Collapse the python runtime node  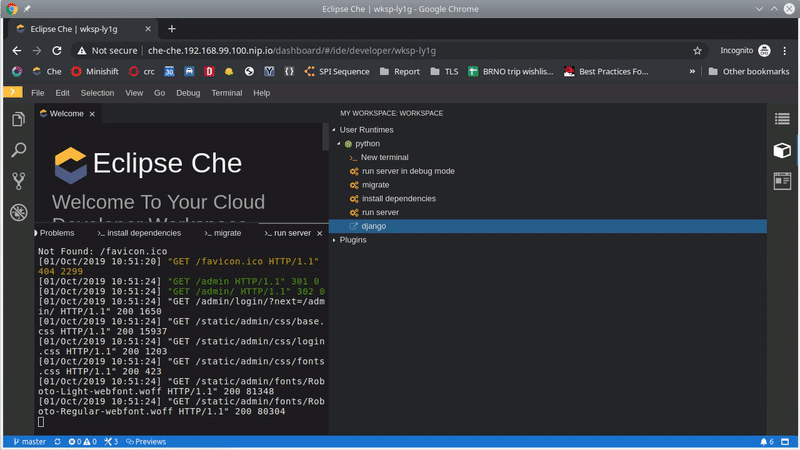pyautogui.click(x=339, y=143)
